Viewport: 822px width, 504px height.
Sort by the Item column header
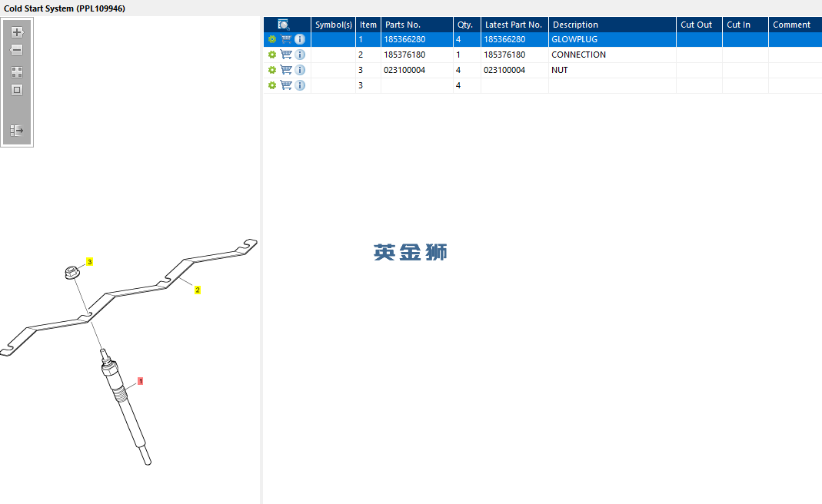368,25
